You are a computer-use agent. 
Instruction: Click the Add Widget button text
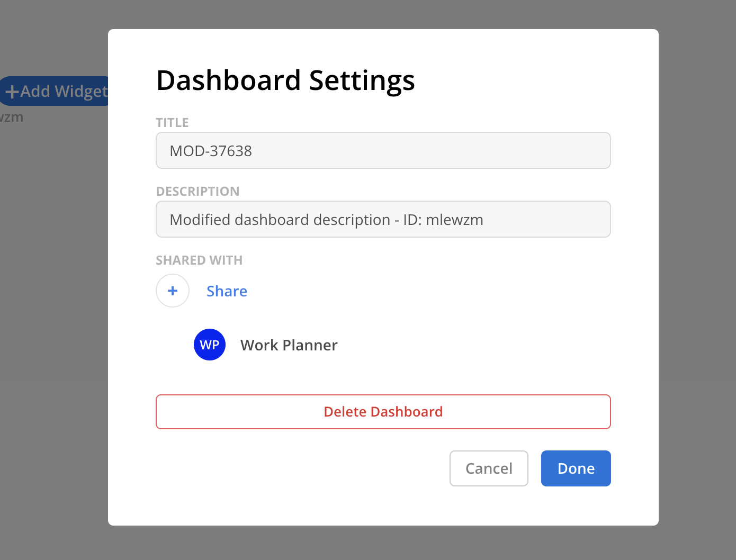tap(64, 92)
